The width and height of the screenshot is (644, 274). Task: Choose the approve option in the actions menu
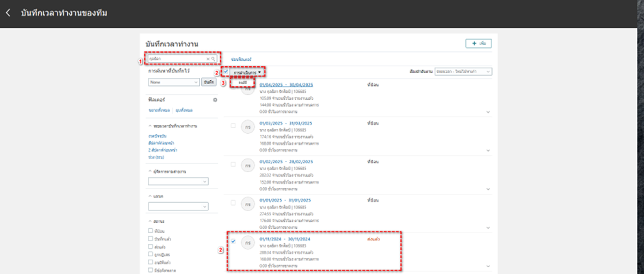click(242, 82)
